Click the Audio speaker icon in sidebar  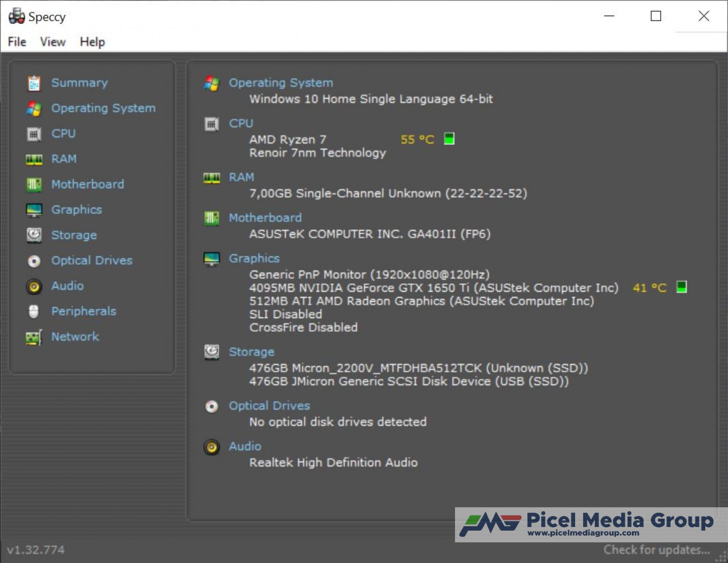[34, 286]
